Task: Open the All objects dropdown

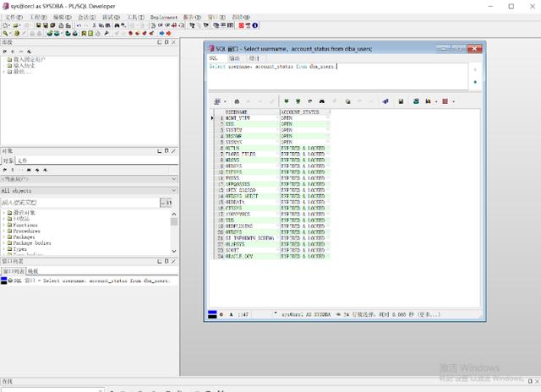Action: pyautogui.click(x=89, y=190)
